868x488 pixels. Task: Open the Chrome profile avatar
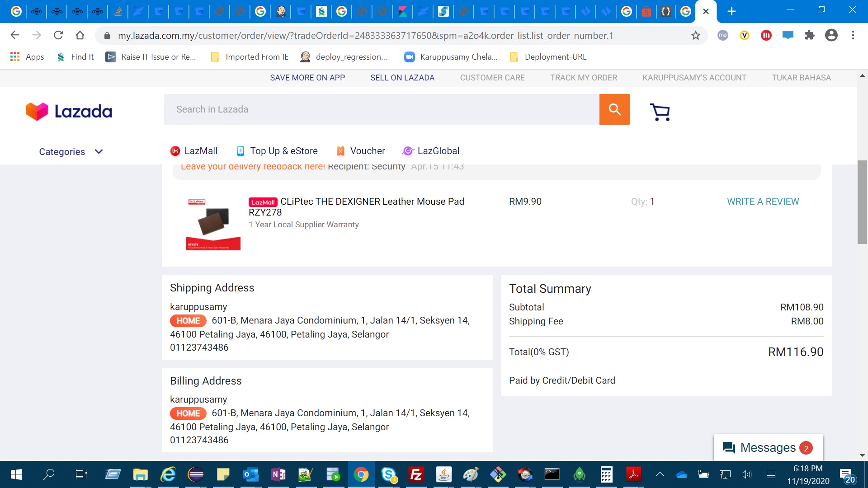[x=831, y=35]
